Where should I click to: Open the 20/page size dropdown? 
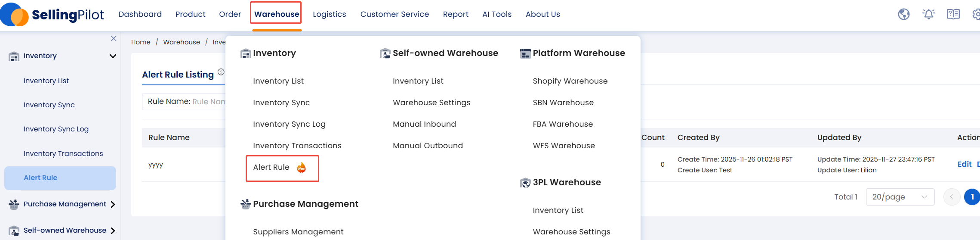(x=900, y=197)
